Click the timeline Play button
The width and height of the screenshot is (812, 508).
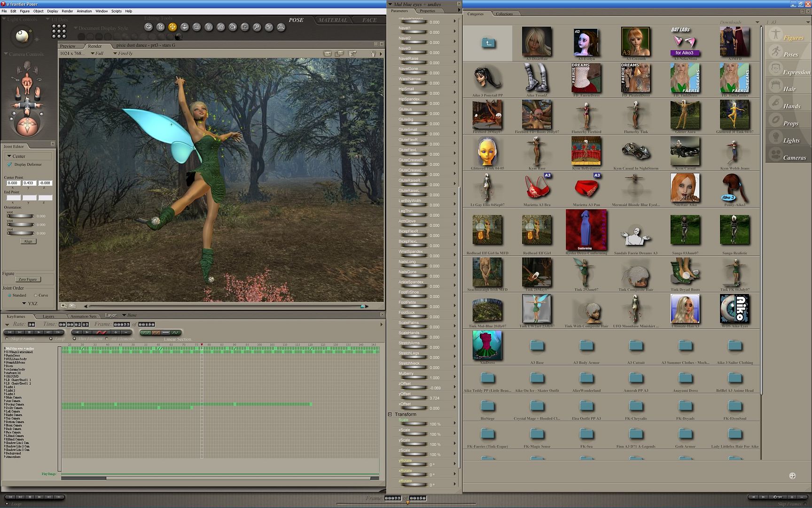coord(39,333)
